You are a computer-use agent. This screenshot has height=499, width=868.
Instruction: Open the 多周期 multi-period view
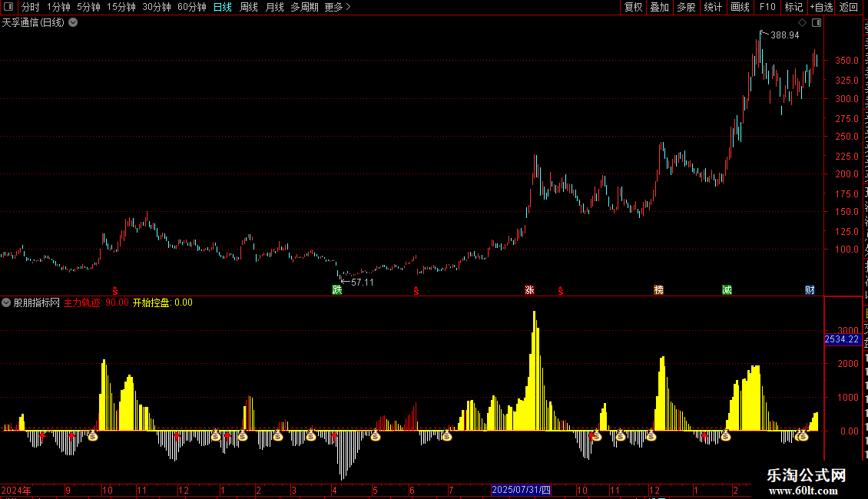pyautogui.click(x=304, y=7)
